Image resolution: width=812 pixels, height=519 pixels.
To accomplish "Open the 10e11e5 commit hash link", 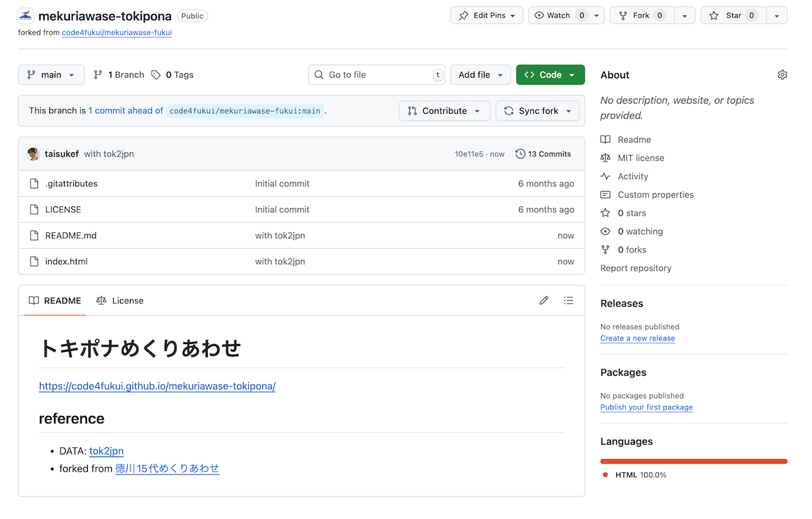I will click(469, 154).
